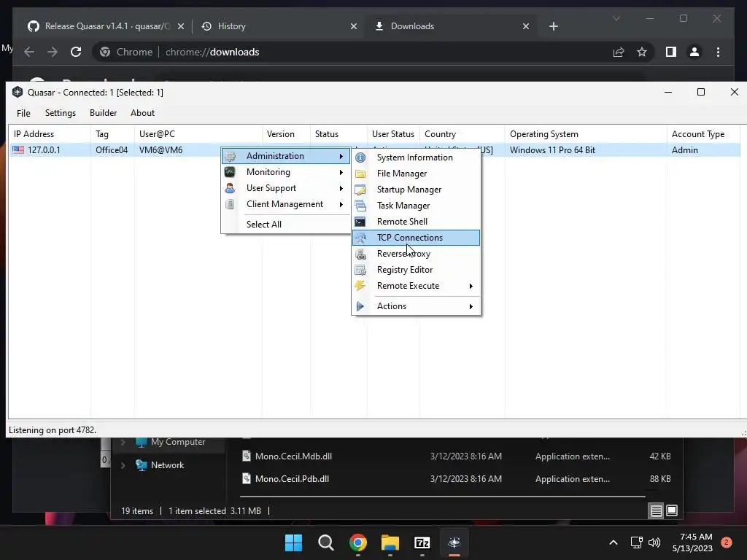Close the History tab in Chrome

tap(354, 26)
